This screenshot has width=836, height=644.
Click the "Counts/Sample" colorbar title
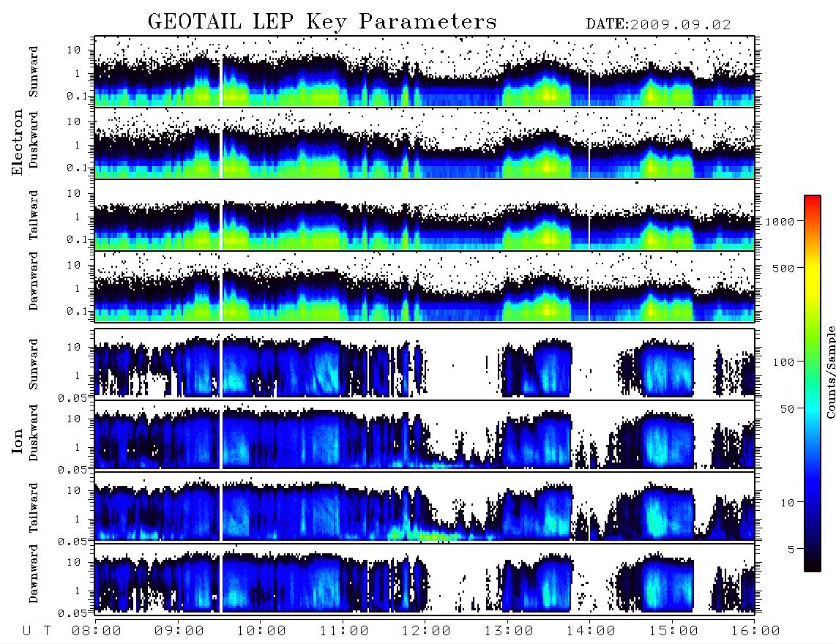point(830,372)
